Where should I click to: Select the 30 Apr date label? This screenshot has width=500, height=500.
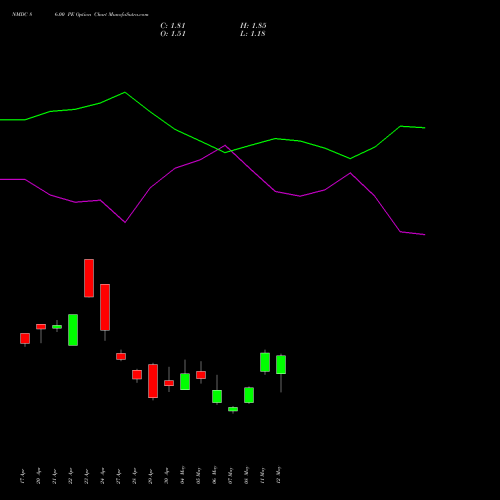[167, 476]
